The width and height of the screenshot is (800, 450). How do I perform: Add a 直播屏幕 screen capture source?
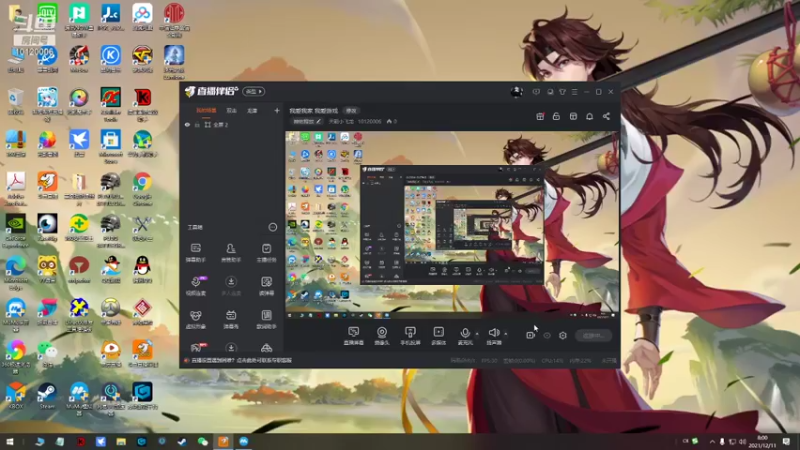[353, 336]
